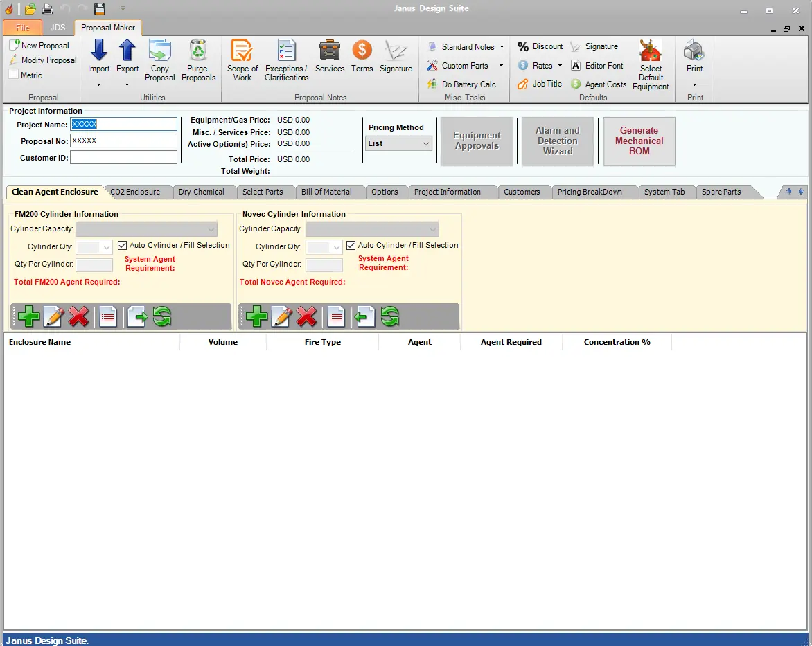This screenshot has height=646, width=812.
Task: Open Agent Costs defaults
Action: tap(599, 84)
